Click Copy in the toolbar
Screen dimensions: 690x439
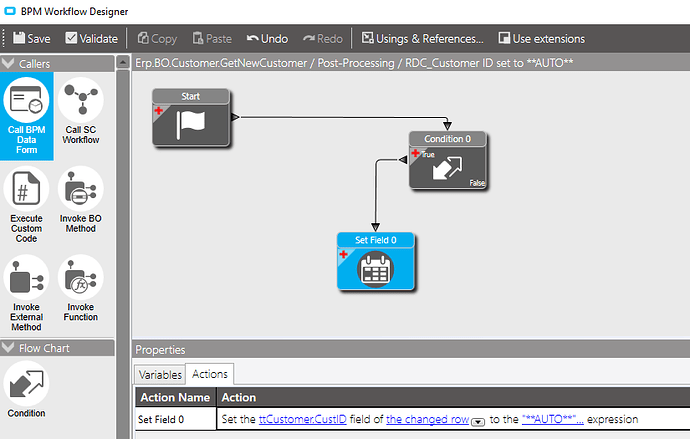pos(157,38)
